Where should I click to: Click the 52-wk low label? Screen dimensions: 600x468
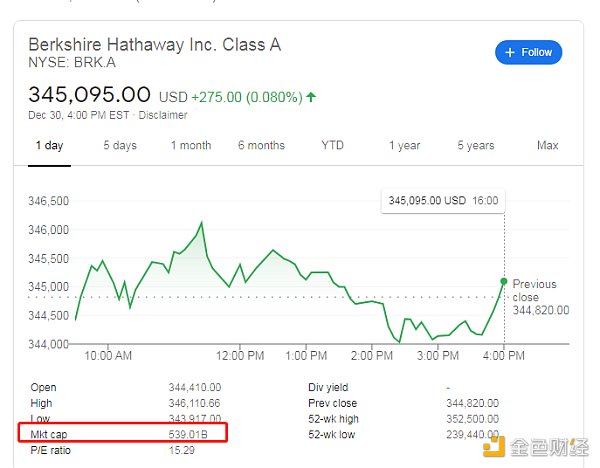click(x=331, y=434)
